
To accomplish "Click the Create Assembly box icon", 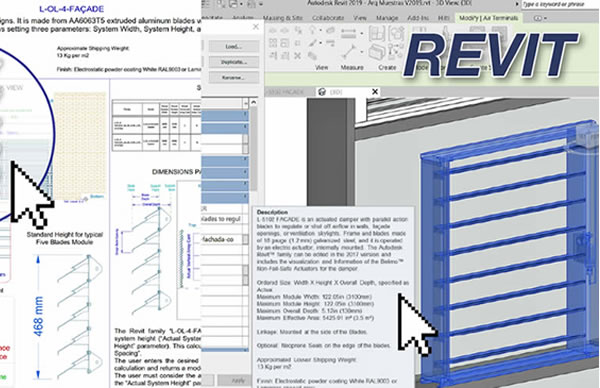I will pyautogui.click(x=377, y=52).
